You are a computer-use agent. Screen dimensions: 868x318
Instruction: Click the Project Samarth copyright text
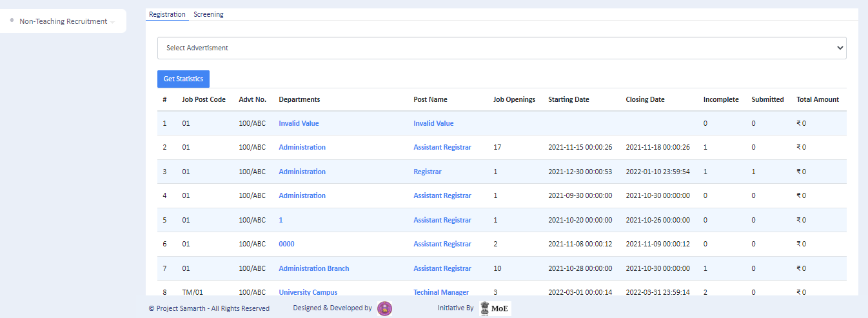209,308
